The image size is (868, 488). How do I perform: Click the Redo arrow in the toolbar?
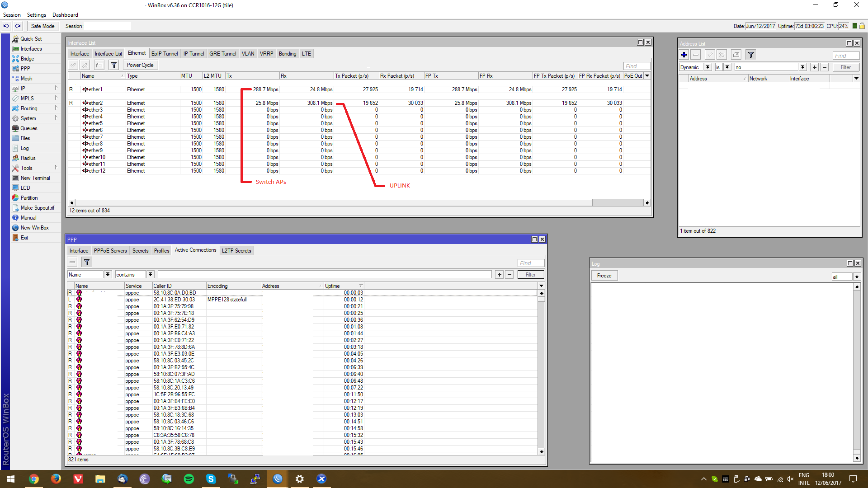coord(18,26)
